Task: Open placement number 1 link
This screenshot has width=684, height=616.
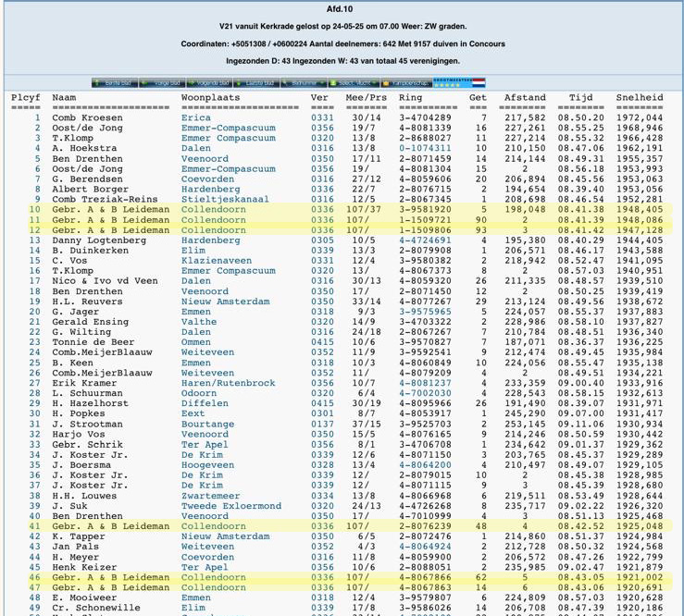Action: [x=38, y=117]
